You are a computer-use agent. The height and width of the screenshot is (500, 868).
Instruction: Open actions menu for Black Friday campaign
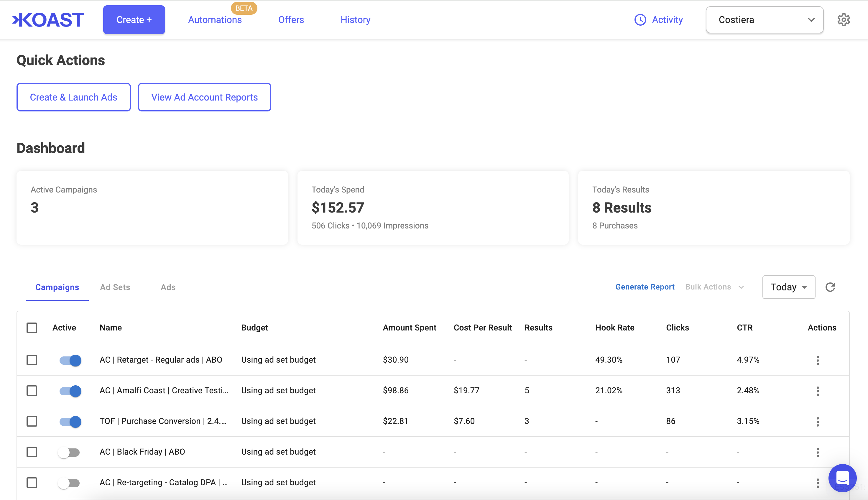tap(818, 452)
